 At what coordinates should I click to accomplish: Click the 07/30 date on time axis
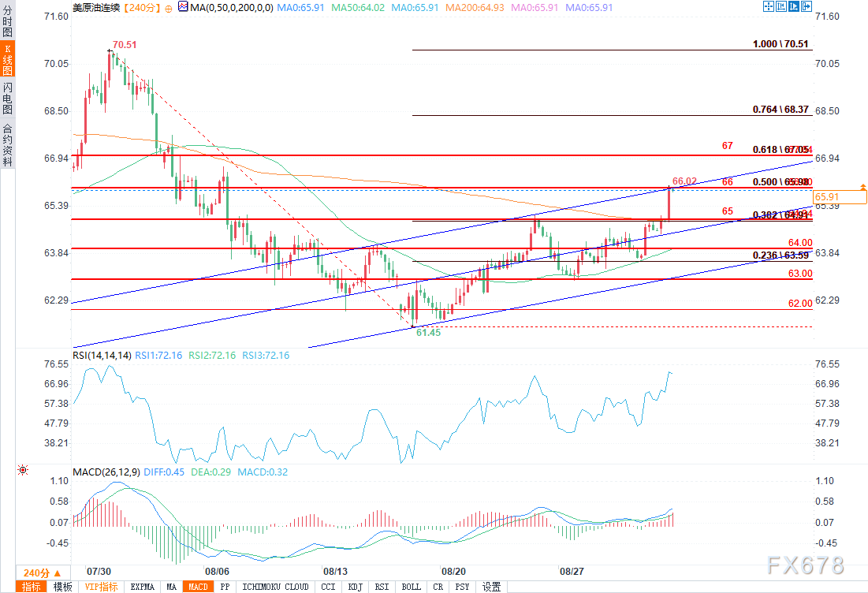point(99,572)
